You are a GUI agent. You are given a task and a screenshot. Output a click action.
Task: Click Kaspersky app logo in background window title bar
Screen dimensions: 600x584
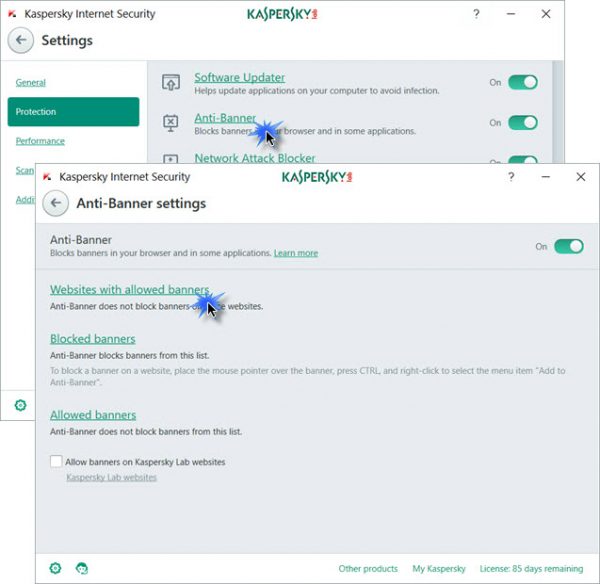(12, 14)
